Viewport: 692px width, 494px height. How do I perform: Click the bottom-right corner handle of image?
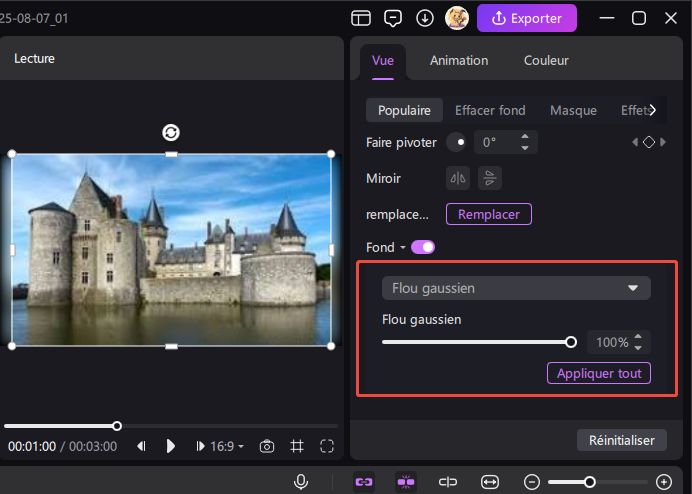pyautogui.click(x=331, y=346)
